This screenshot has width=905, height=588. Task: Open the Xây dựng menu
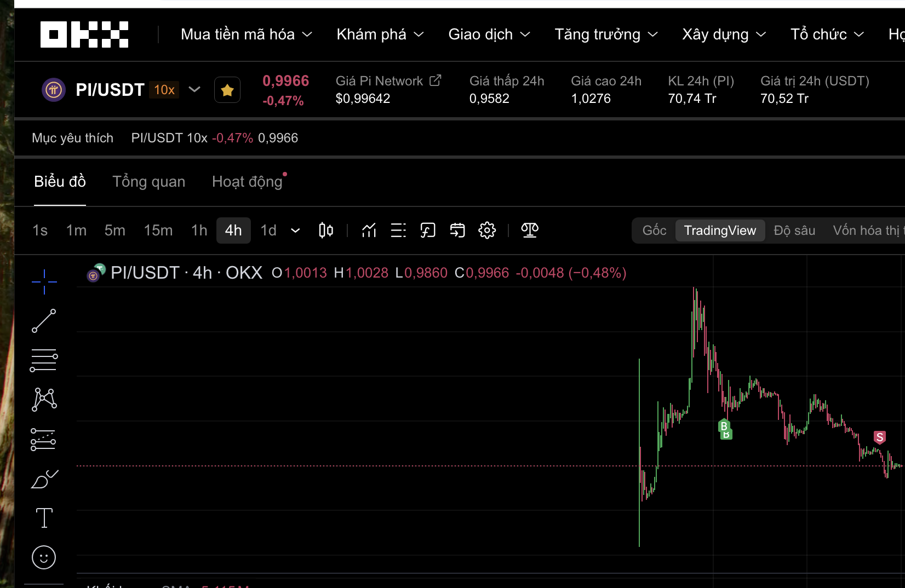point(724,34)
